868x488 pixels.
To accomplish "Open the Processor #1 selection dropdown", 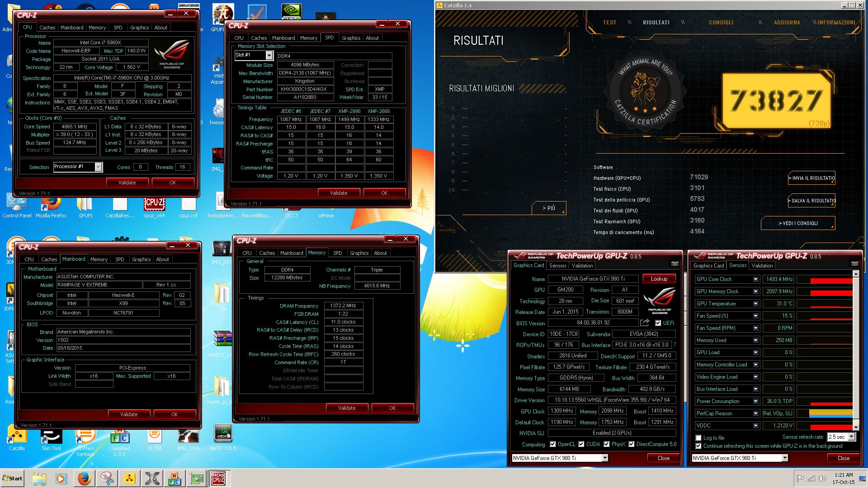I will [x=98, y=167].
